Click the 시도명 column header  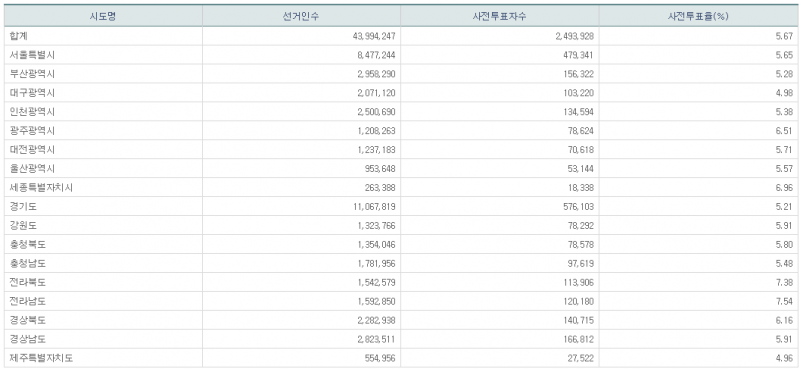click(x=103, y=16)
